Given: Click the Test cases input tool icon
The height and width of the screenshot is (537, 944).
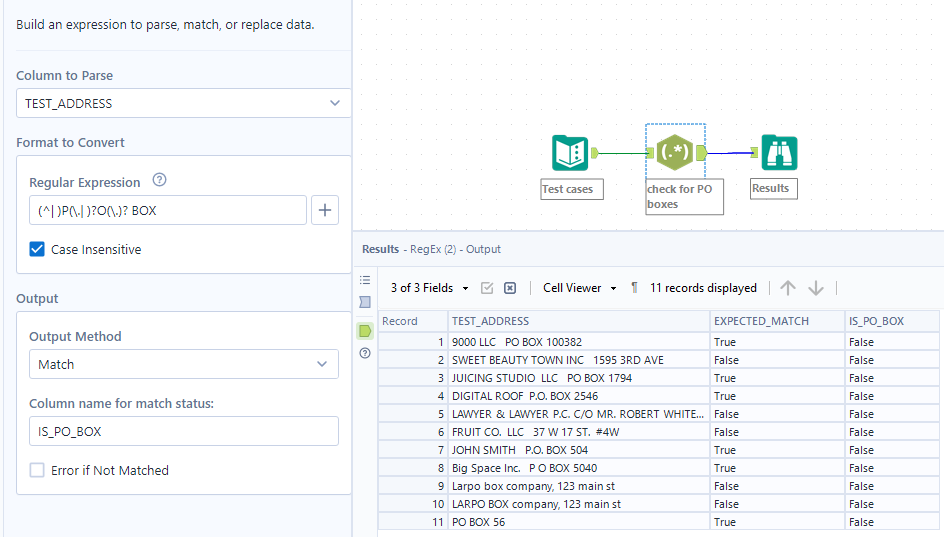Looking at the screenshot, I should 570,153.
